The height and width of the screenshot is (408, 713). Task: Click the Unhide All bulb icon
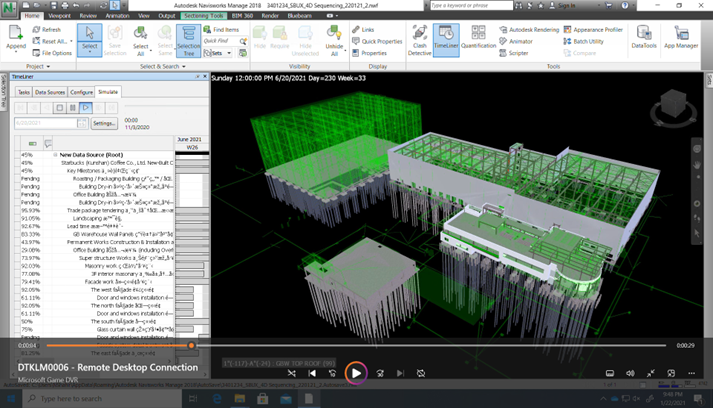point(334,33)
